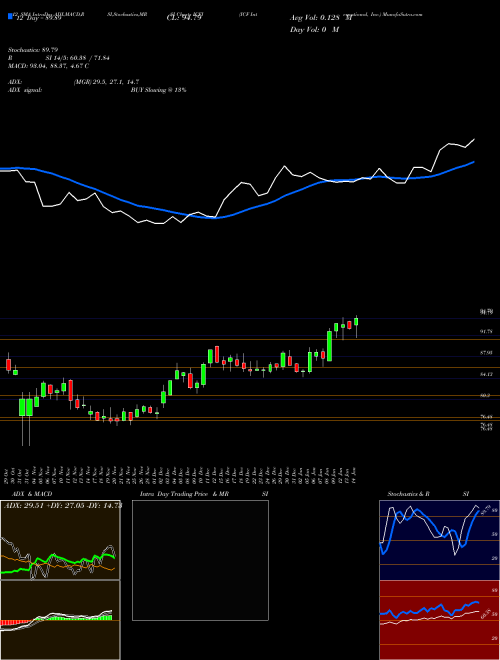The height and width of the screenshot is (660, 500).
Task: Click the ManufaSutra.com watermark link at top
Action: pyautogui.click(x=402, y=14)
